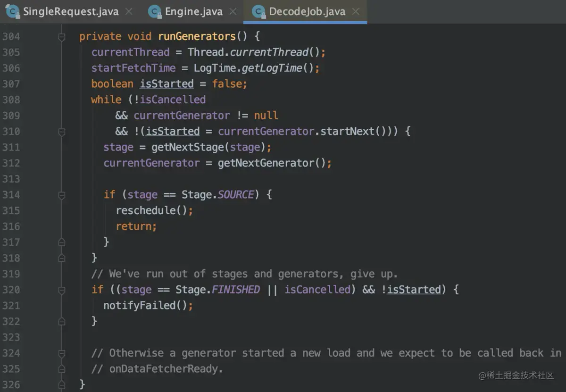Click the runGenerators method name
566x392 pixels.
coord(197,36)
